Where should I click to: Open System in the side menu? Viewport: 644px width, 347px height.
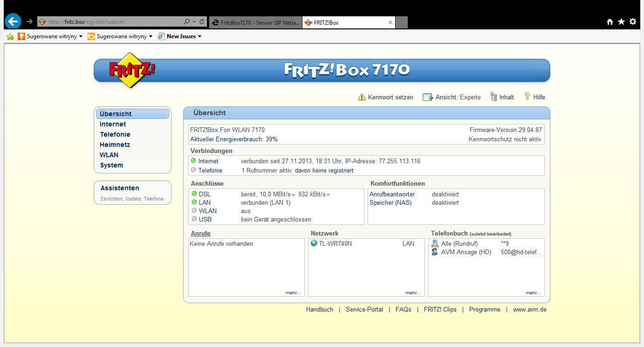coord(111,165)
